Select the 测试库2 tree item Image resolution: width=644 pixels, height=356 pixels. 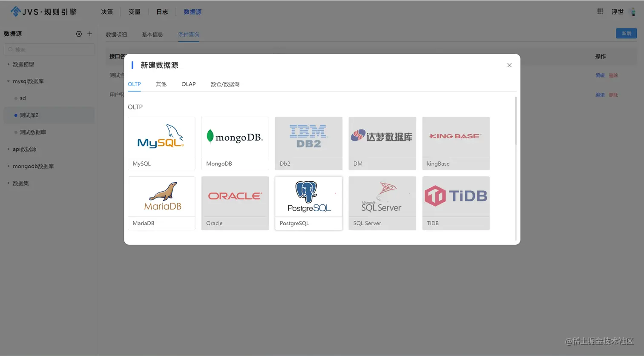click(49, 115)
